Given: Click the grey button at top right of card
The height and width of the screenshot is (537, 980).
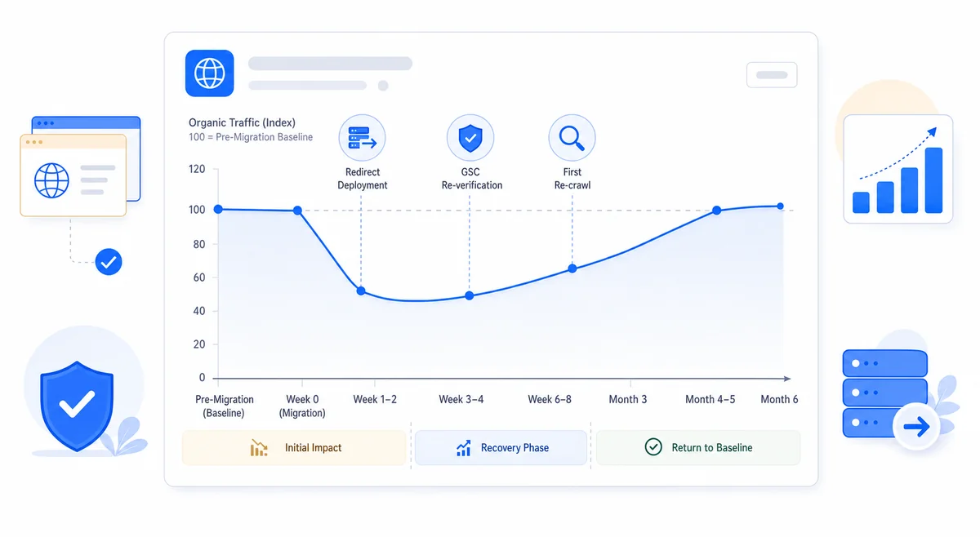Looking at the screenshot, I should point(772,75).
